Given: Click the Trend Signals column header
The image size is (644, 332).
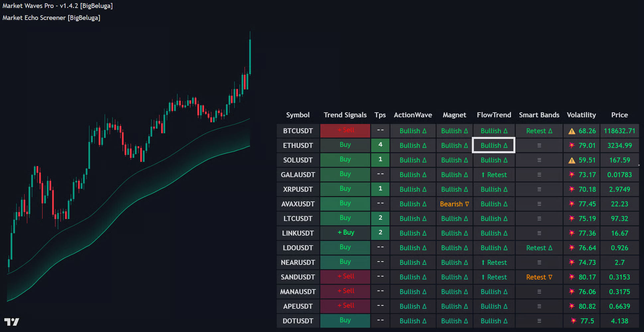Looking at the screenshot, I should [x=345, y=115].
